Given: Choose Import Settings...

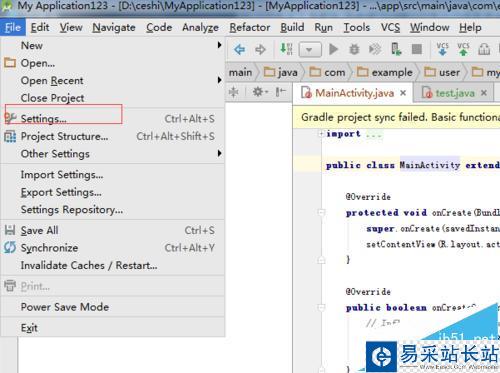Looking at the screenshot, I should pyautogui.click(x=113, y=175).
